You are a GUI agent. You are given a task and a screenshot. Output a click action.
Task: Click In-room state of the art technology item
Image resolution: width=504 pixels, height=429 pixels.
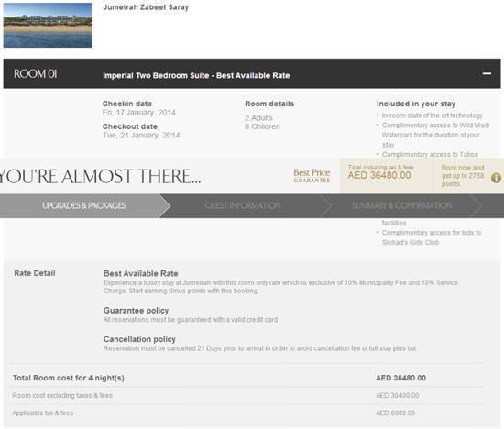(432, 115)
